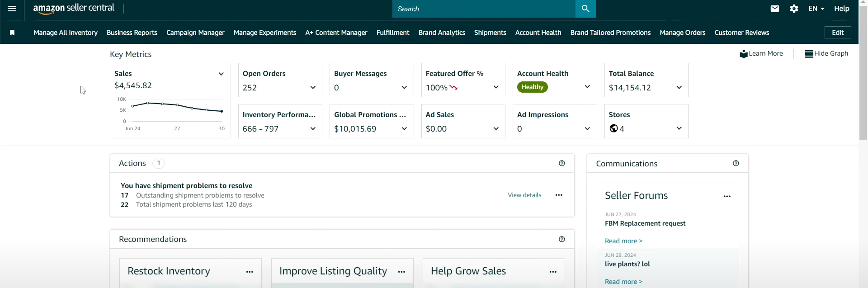868x288 pixels.
Task: Open Manage Orders menu item
Action: [682, 33]
